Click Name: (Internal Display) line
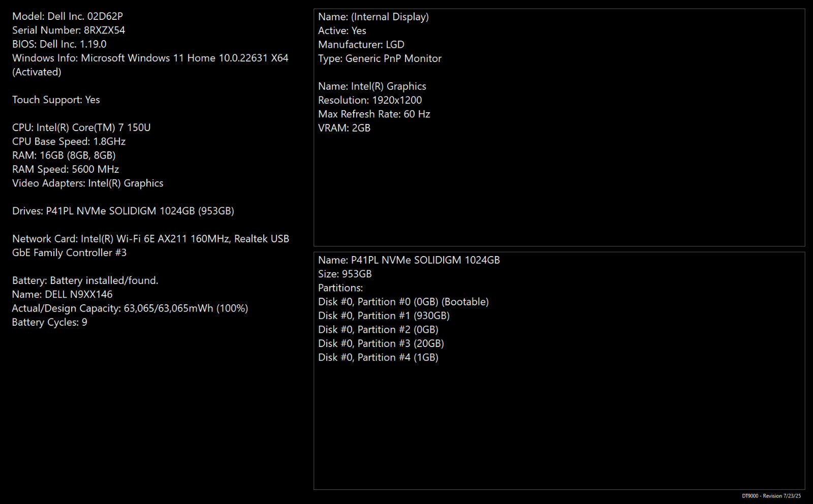Viewport: 813px width, 504px height. pyautogui.click(x=373, y=17)
